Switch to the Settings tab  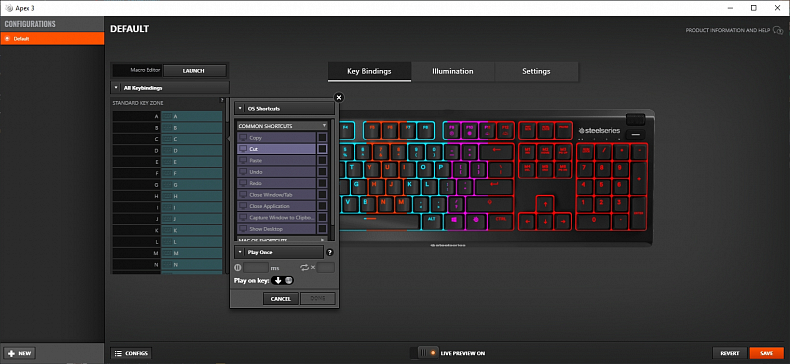click(x=536, y=72)
